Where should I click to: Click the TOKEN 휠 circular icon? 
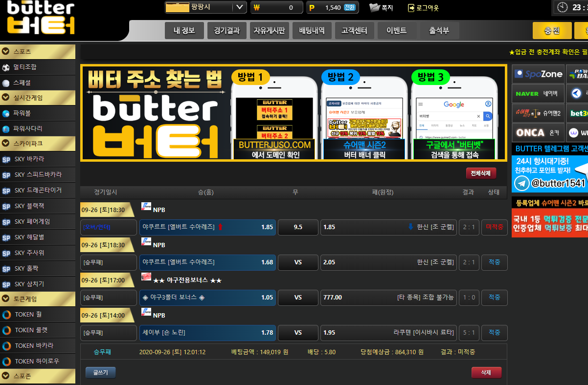click(x=6, y=315)
